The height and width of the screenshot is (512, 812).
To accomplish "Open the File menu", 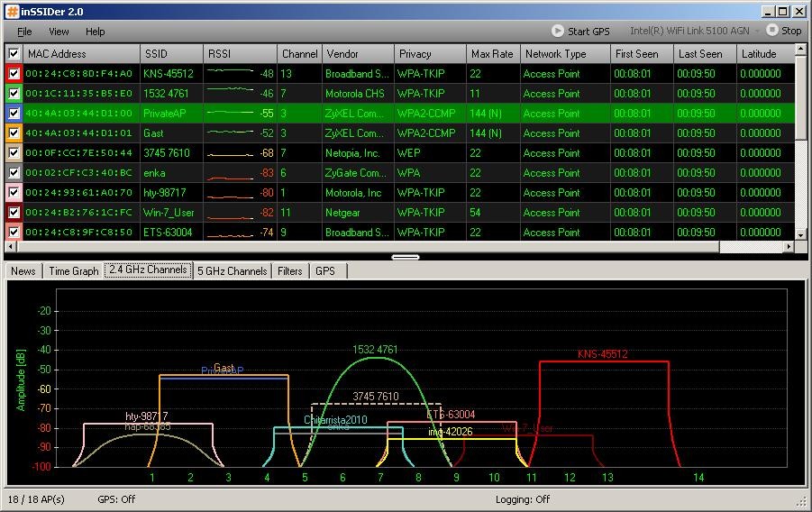I will (24, 32).
